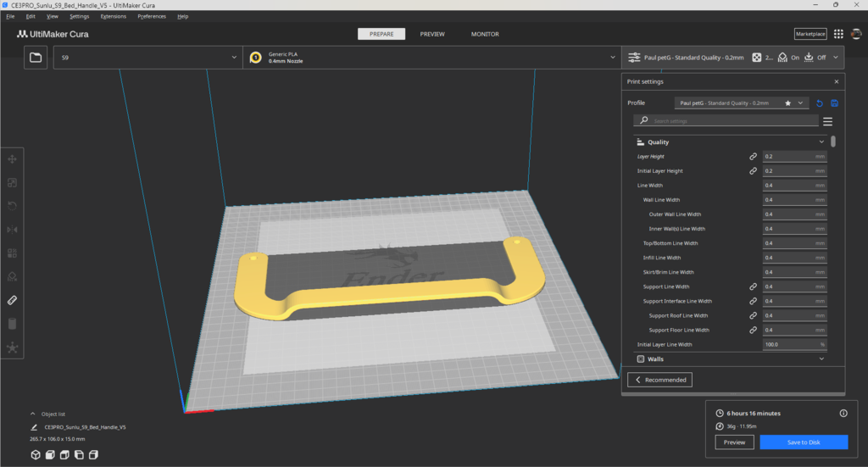Image resolution: width=868 pixels, height=467 pixels.
Task: Open Per Model Settings tool
Action: (12, 253)
